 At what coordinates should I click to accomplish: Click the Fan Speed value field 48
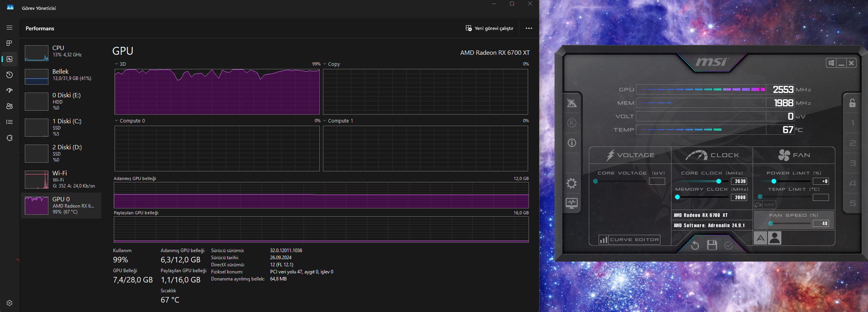click(x=821, y=223)
